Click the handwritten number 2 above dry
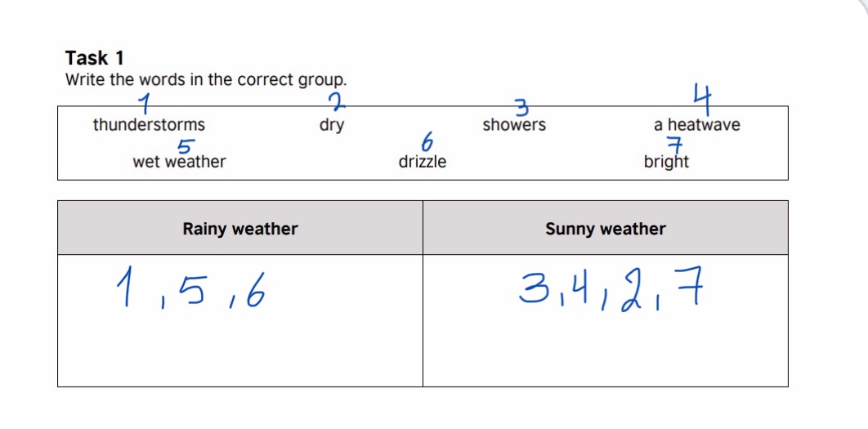 338,102
